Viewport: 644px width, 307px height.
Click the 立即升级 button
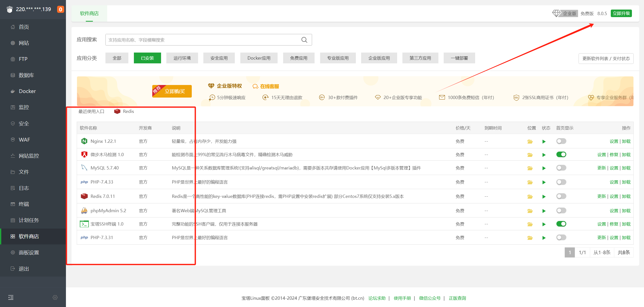tap(621, 13)
